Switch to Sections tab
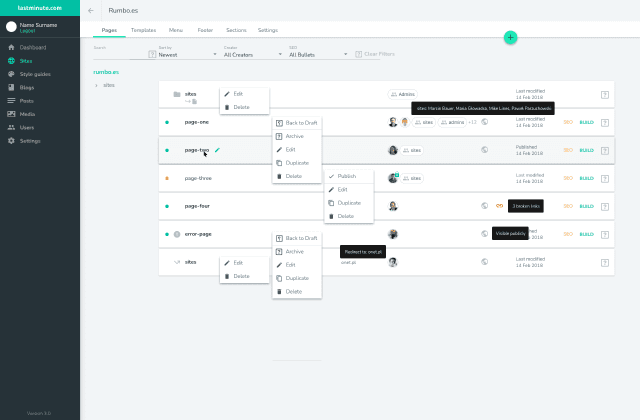 [x=236, y=30]
